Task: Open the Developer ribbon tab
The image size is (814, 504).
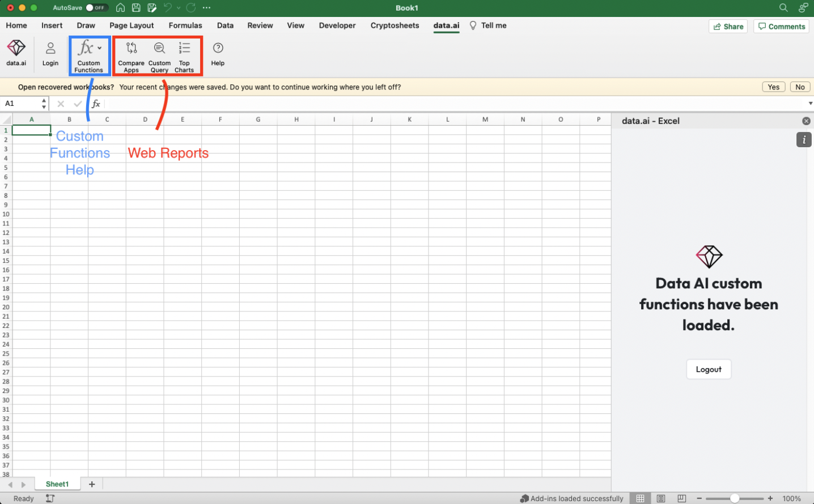Action: point(337,25)
